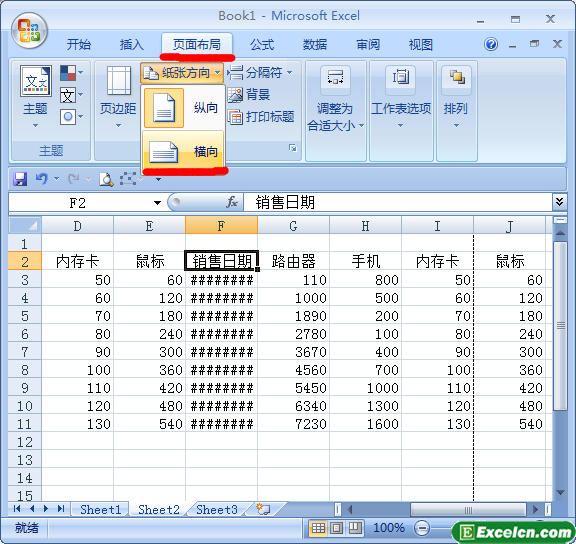Screen dimensions: 576x544
Task: Click the vertical scrollbar down arrow
Action: tap(560, 493)
